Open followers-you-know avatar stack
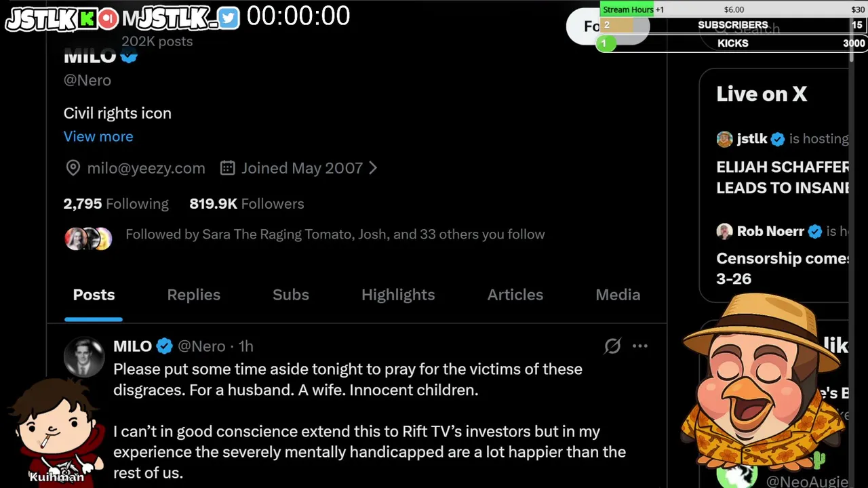Screen dimensions: 868x488 coord(88,238)
